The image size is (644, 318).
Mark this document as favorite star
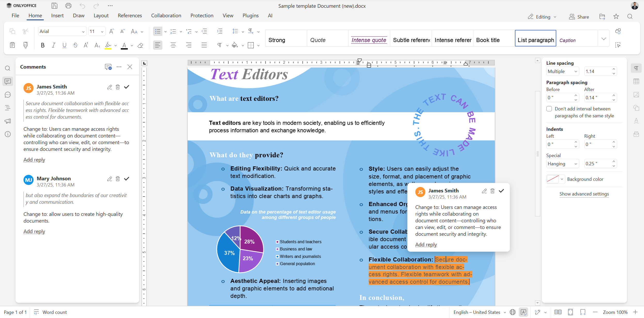click(616, 17)
